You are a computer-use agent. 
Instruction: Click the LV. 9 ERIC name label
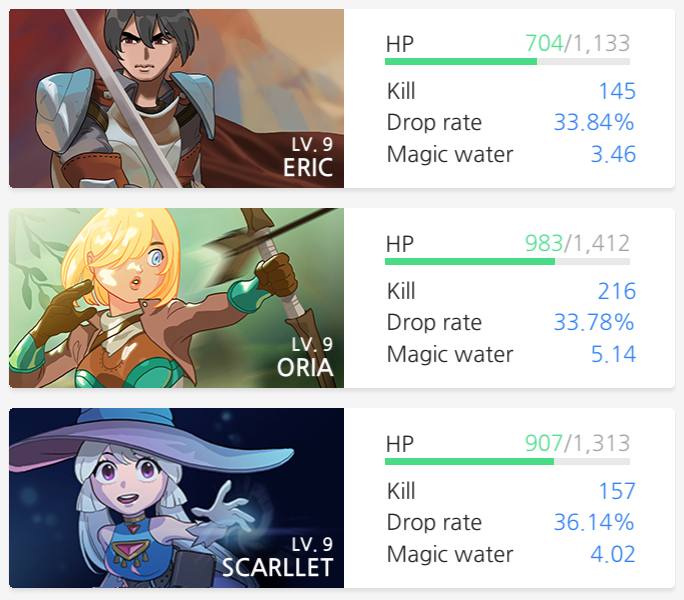click(x=308, y=157)
